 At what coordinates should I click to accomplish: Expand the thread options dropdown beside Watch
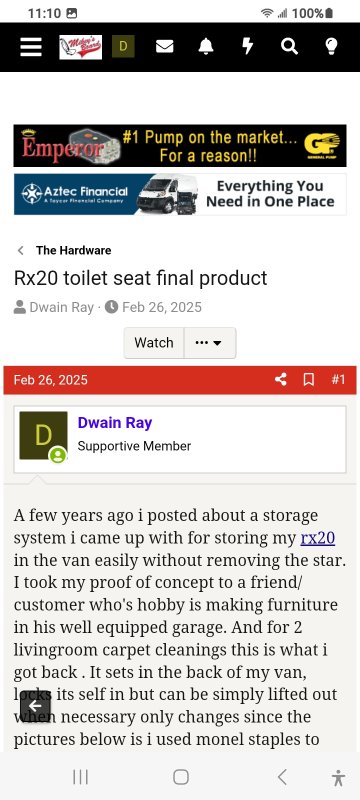click(x=210, y=343)
